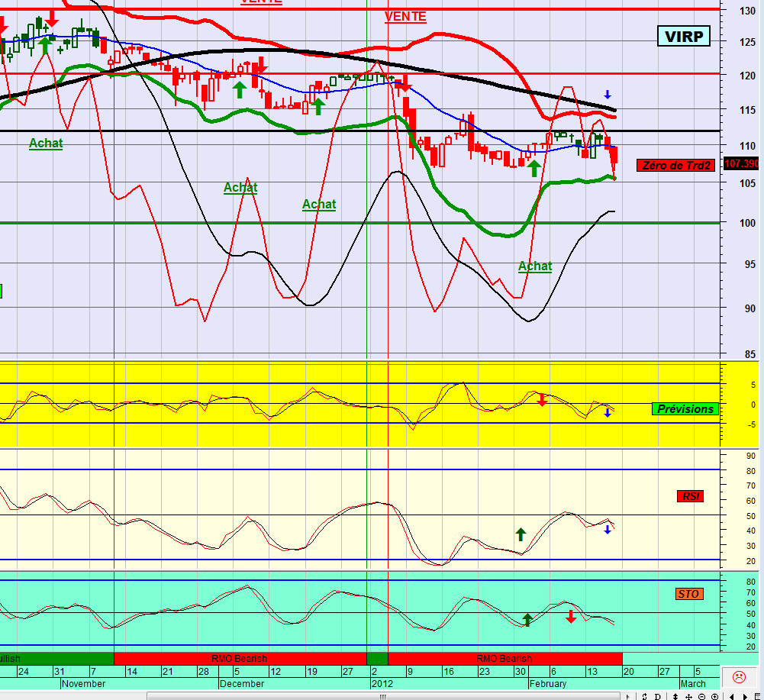This screenshot has height=700, width=764.
Task: Click the green up arrow in STO pane
Action: pos(527,620)
